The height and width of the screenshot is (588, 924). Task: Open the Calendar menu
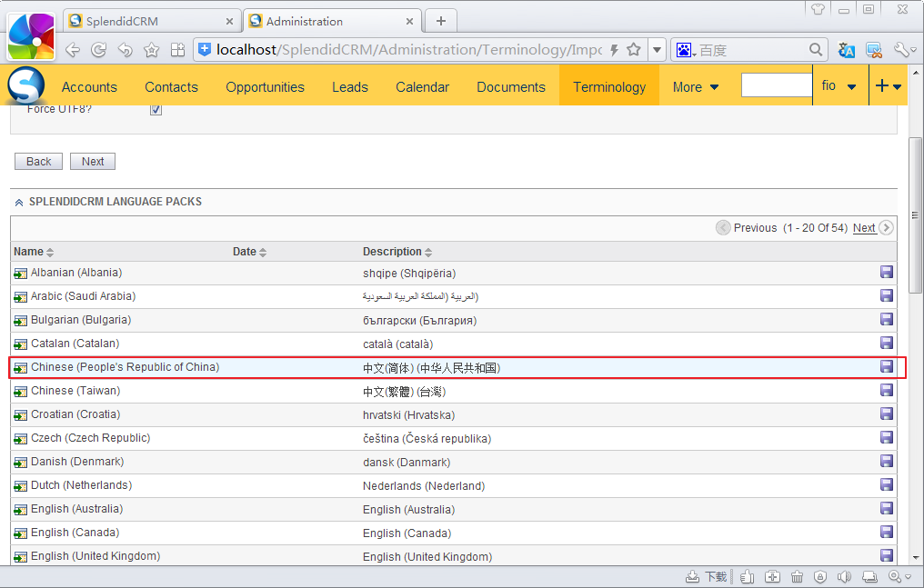click(x=423, y=87)
